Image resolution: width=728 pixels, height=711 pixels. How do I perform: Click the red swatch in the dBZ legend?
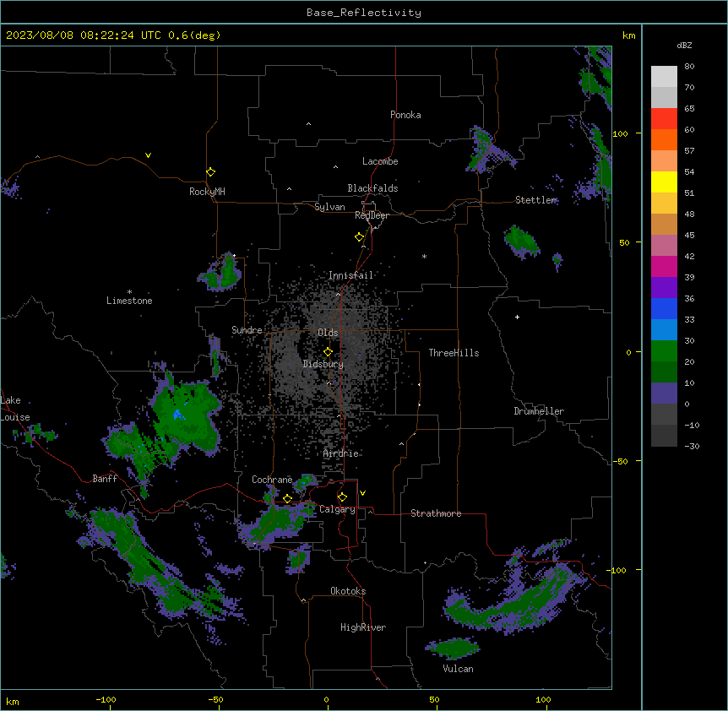(x=664, y=119)
